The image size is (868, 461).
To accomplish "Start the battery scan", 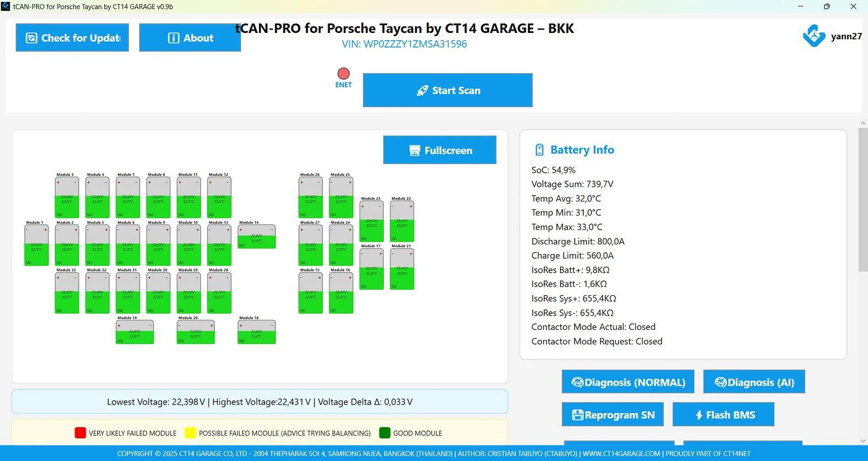I will click(448, 90).
